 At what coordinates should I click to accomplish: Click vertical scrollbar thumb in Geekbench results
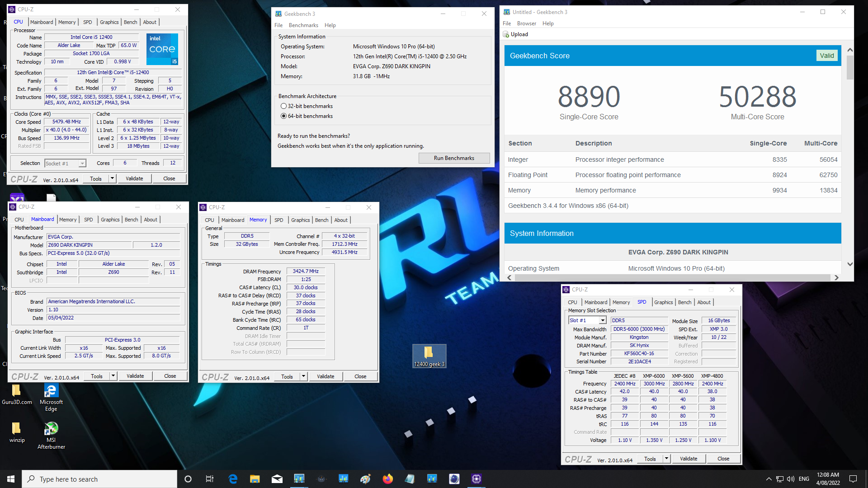(850, 68)
